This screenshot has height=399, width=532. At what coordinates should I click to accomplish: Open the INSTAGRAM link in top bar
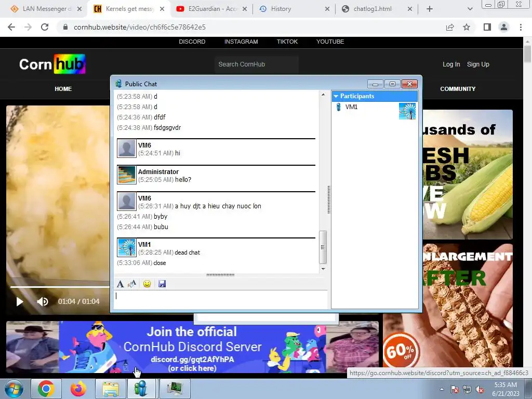coord(241,42)
